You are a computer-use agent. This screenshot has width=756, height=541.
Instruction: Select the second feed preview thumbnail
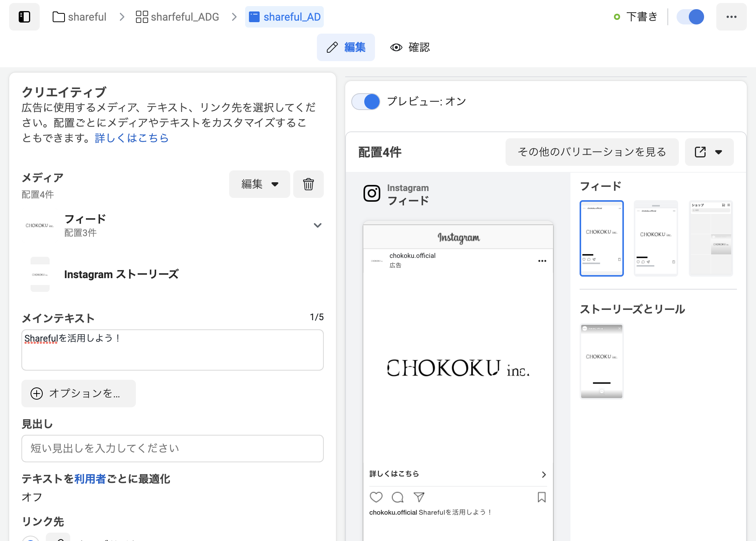[x=656, y=238]
